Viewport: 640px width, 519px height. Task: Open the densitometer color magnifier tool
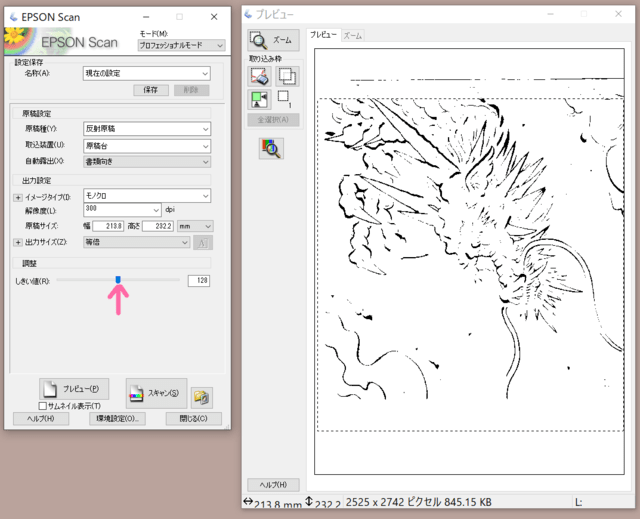[x=270, y=148]
